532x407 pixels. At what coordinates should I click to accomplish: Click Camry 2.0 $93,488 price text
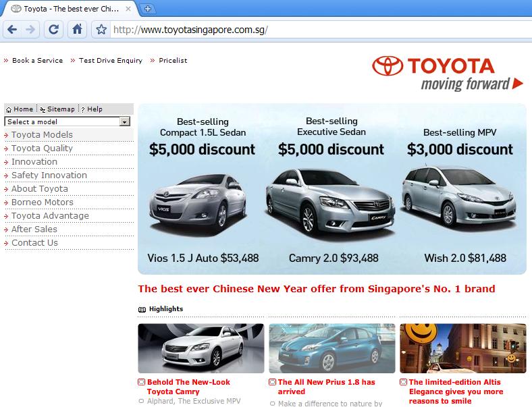click(x=334, y=258)
